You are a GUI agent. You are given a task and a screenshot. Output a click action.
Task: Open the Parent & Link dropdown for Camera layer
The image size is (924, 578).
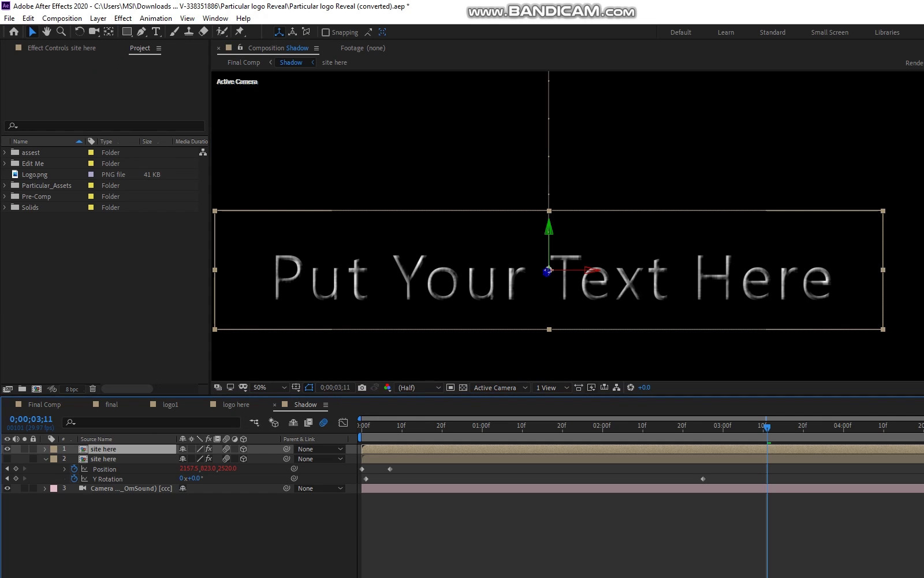[x=319, y=488]
